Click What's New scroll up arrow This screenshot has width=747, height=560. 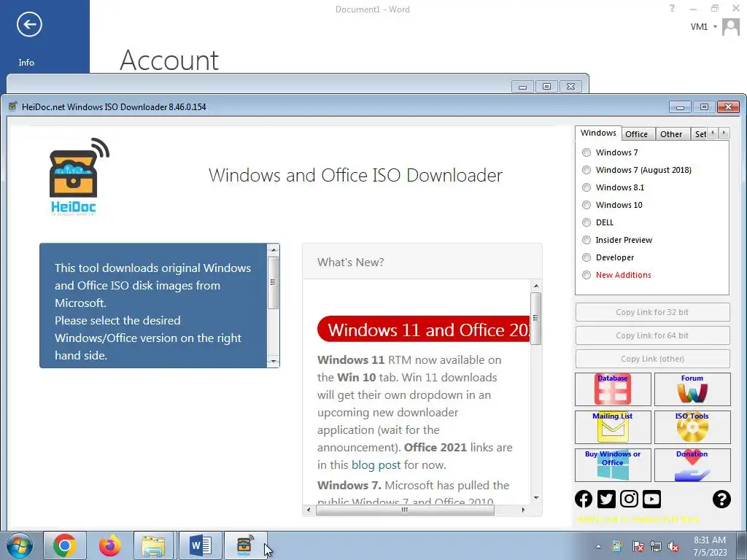pos(536,286)
